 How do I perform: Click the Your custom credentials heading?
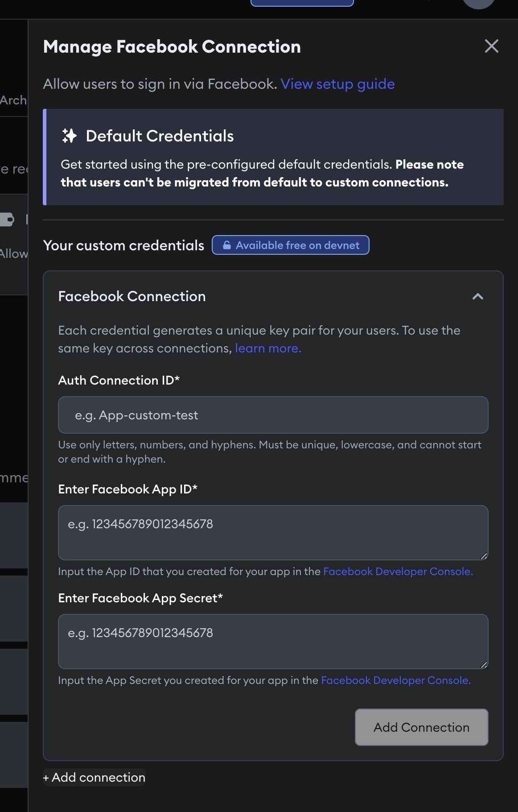tap(123, 245)
